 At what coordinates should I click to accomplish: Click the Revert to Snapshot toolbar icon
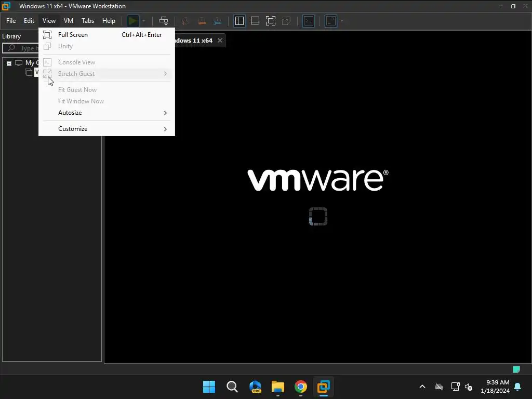[202, 21]
